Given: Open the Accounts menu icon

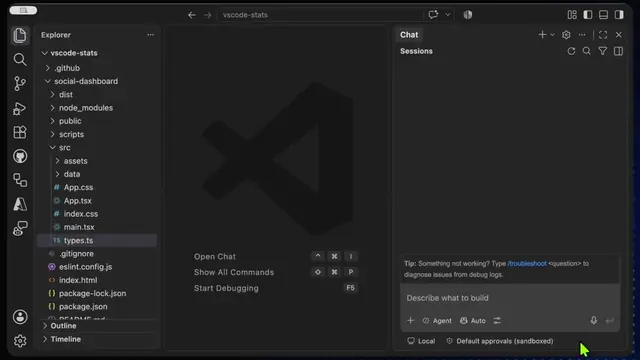Looking at the screenshot, I should tap(20, 317).
